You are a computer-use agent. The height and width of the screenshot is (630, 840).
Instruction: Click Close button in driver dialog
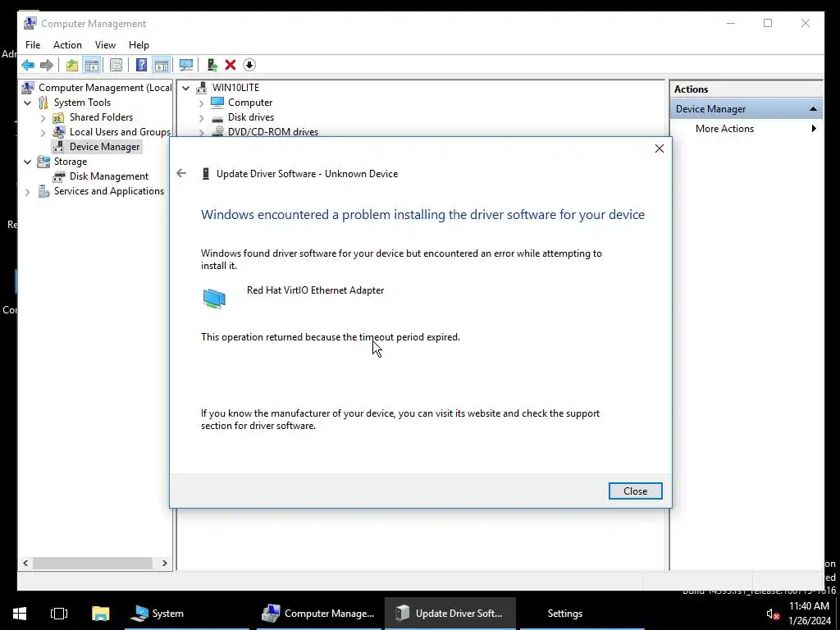[636, 491]
